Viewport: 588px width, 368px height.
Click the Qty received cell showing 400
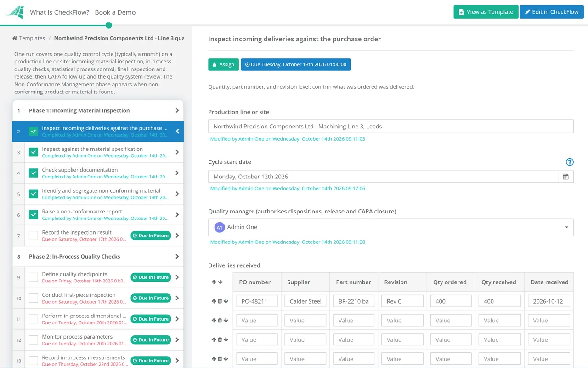click(499, 301)
